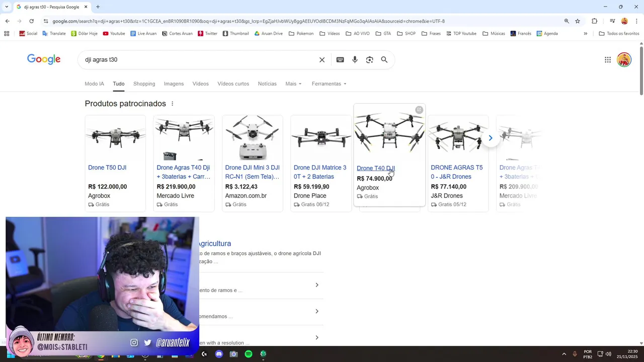Open the Pokemon bookmarks folder

pyautogui.click(x=301, y=34)
